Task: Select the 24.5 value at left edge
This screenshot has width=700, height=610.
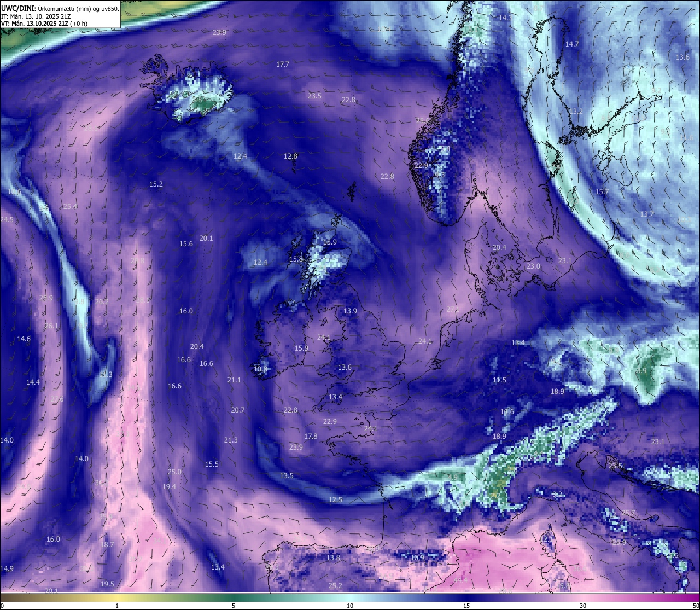Action: pyautogui.click(x=7, y=219)
